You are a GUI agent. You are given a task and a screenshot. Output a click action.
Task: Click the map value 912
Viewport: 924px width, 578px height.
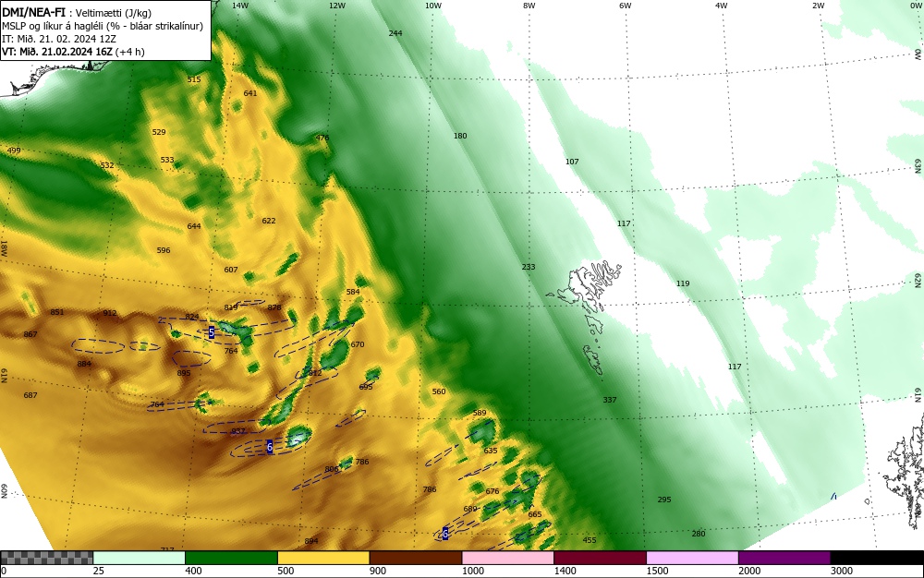tap(110, 313)
